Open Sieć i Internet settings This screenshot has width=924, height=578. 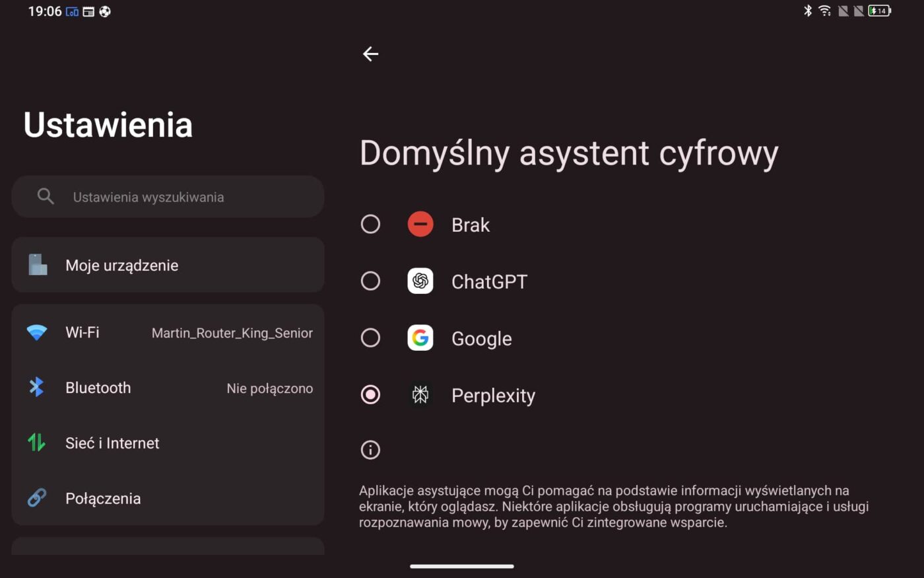click(168, 443)
